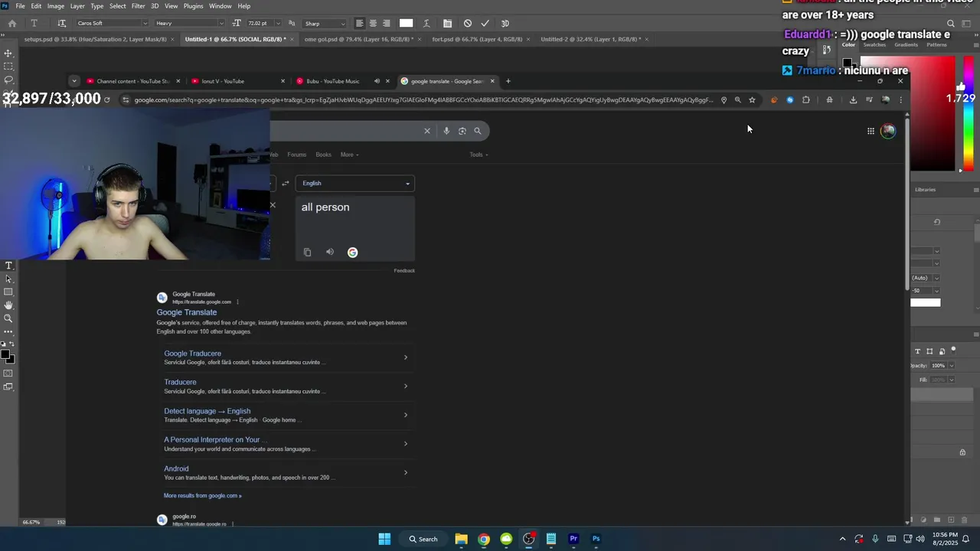Screen dimensions: 980x551
Task: Listen to the 'all person' translation
Action: (x=330, y=252)
